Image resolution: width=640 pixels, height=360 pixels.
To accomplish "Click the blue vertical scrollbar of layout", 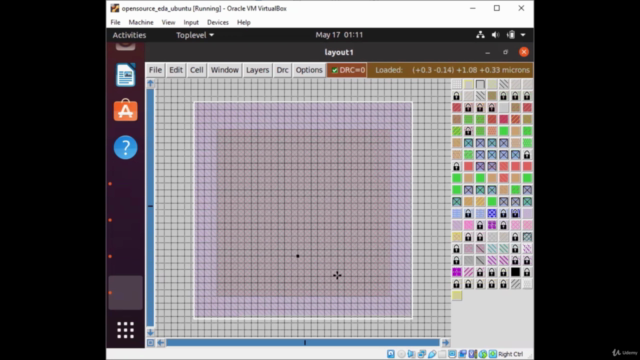I will pos(151,207).
